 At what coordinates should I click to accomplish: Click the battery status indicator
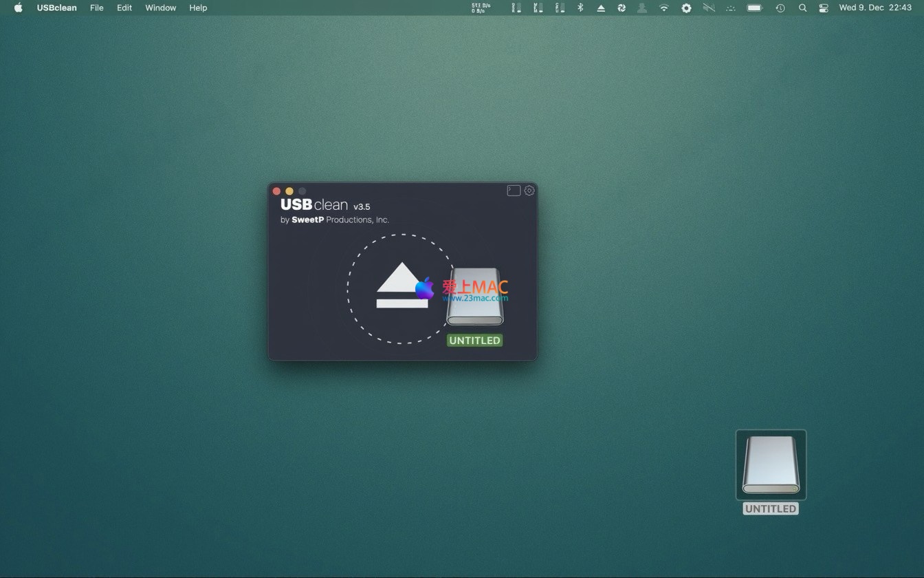pos(755,8)
